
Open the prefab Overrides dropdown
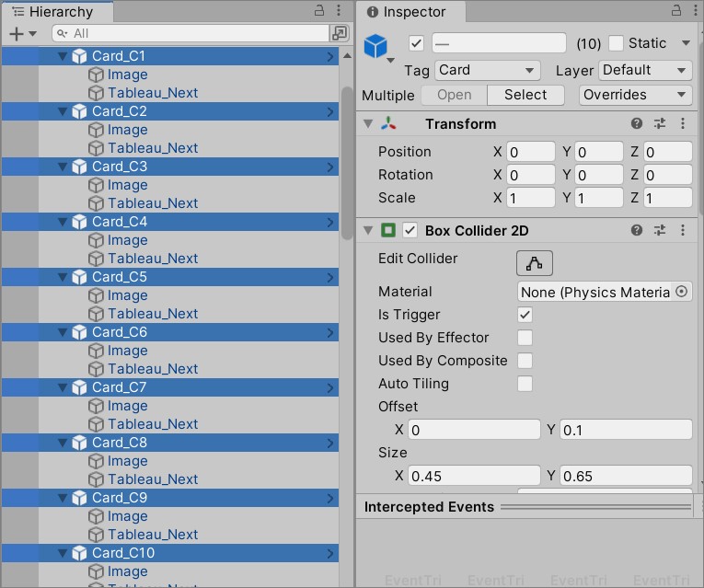click(x=635, y=95)
